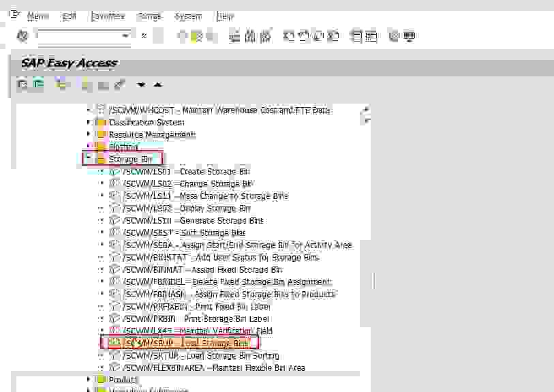Select /SCWM/SEBA Assign Start/End Storage Bin
554x392 pixels.
tap(237, 245)
